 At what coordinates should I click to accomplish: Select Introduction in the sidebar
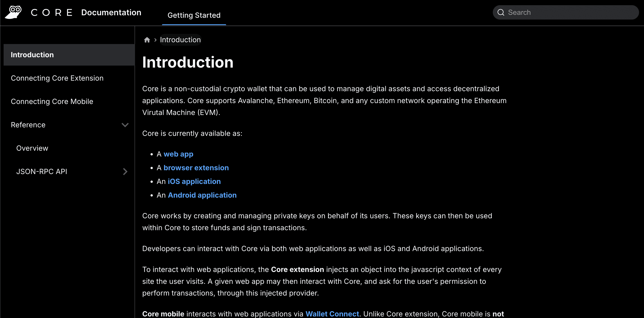[32, 55]
